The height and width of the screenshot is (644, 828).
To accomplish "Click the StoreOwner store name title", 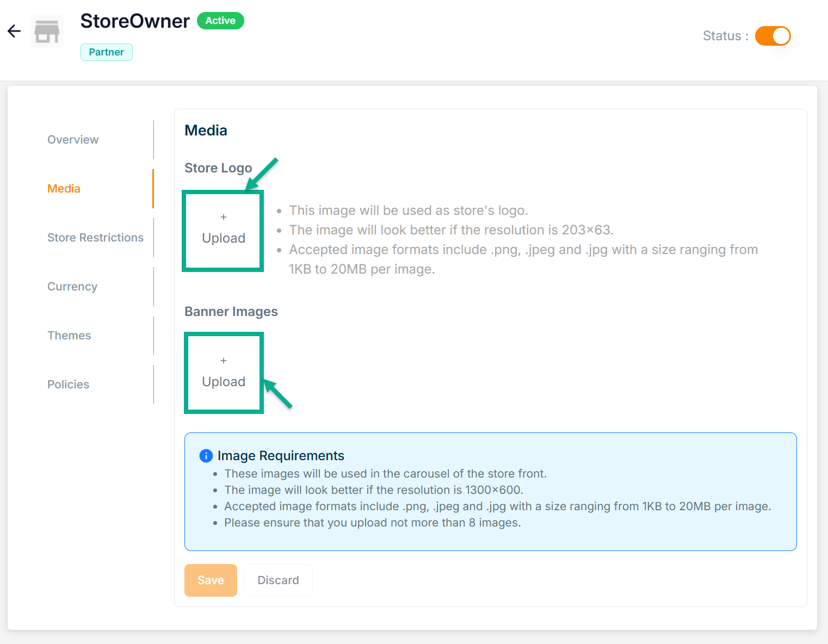I will tap(135, 21).
